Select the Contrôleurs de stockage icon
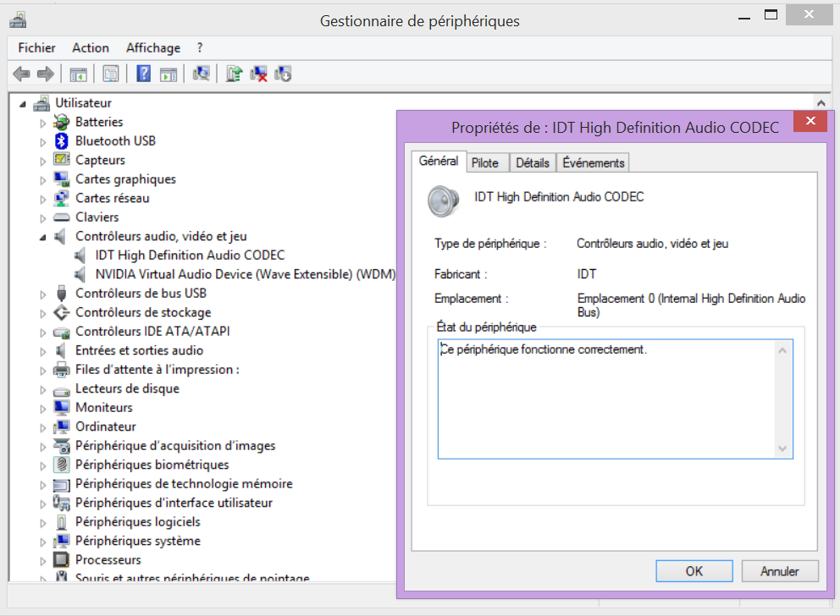 point(62,312)
